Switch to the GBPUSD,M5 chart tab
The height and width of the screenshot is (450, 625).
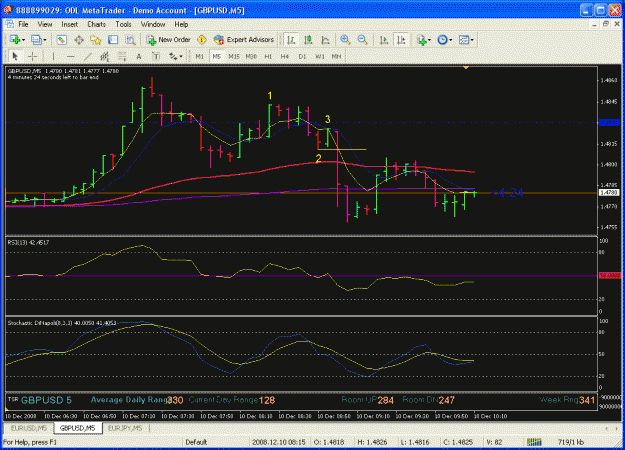(x=77, y=428)
